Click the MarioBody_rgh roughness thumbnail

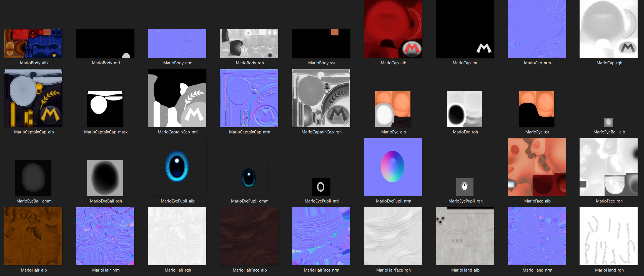[x=249, y=43]
